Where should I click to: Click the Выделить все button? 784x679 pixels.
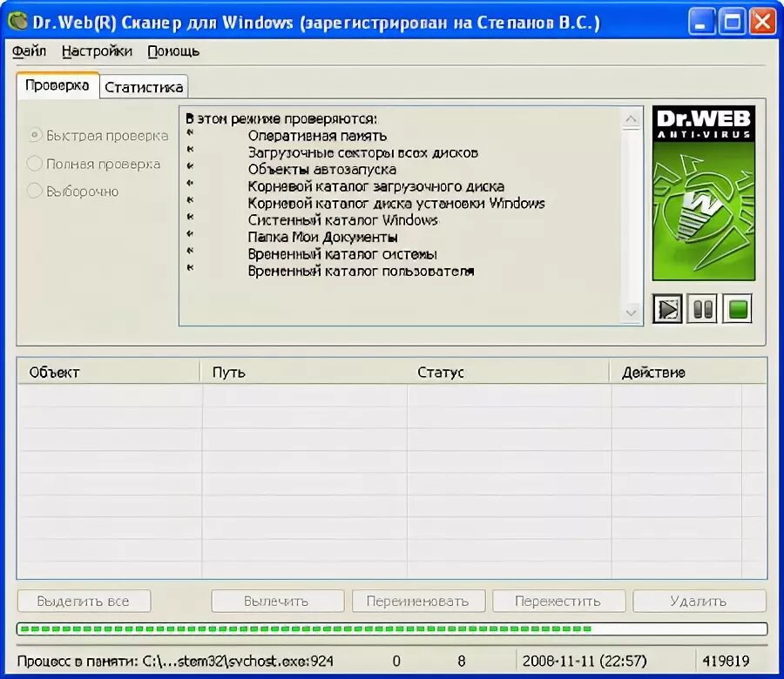point(84,601)
